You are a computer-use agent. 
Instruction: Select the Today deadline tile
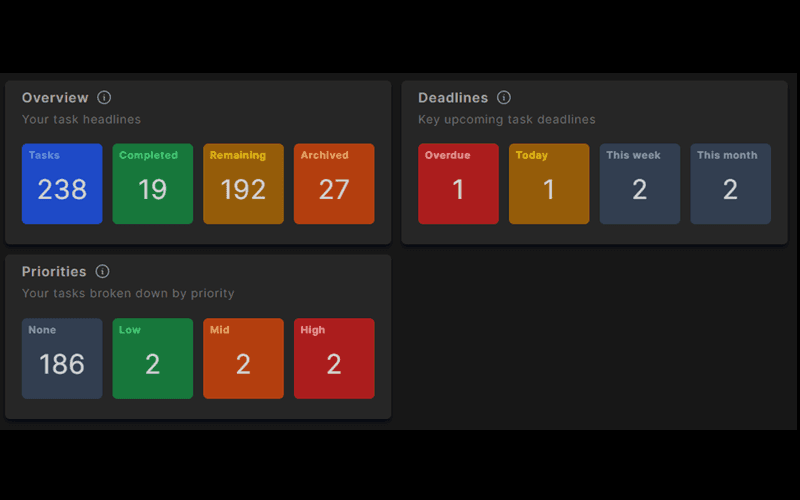tap(549, 184)
